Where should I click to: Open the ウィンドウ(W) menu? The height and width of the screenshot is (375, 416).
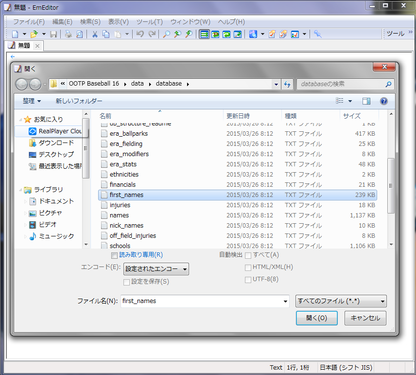190,22
